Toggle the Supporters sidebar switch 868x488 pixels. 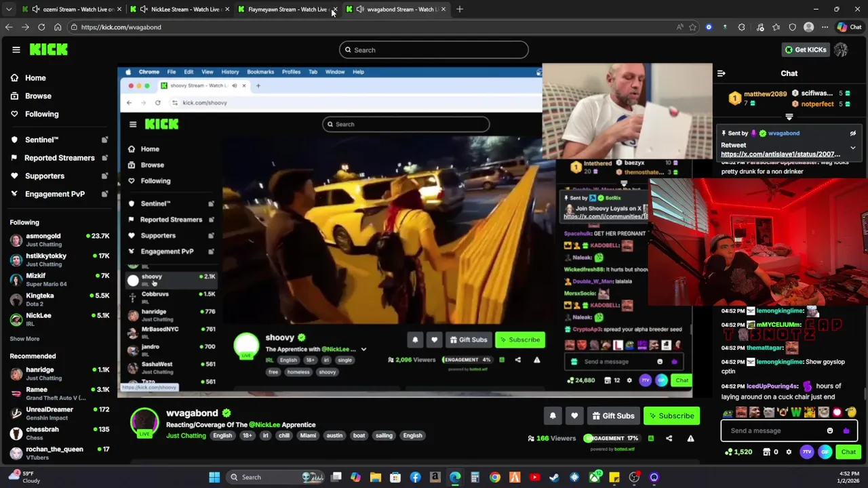click(104, 176)
